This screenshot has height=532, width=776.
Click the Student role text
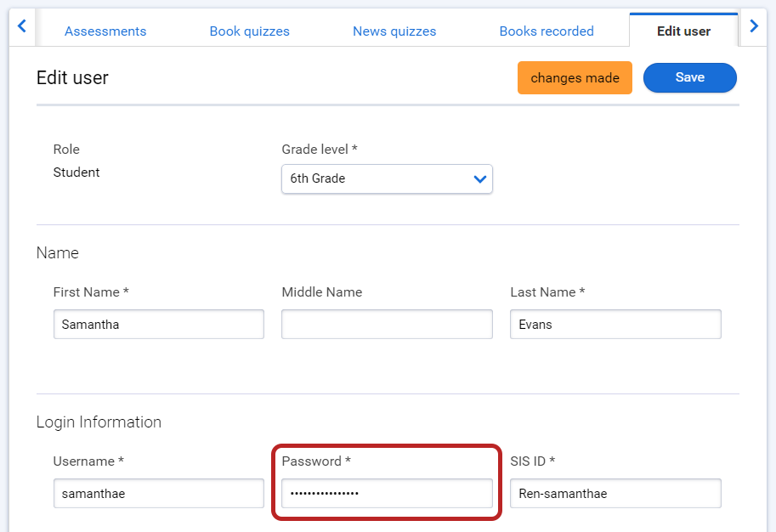point(76,173)
